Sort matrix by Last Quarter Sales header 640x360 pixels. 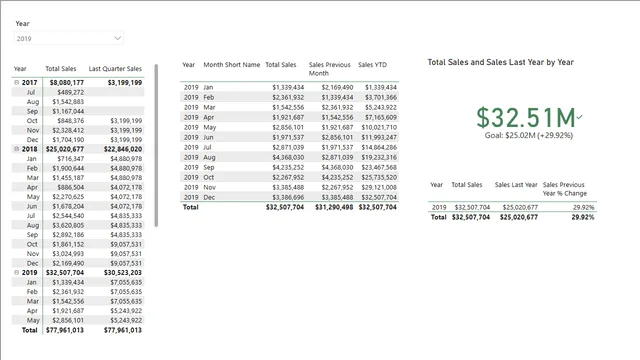[x=115, y=69]
